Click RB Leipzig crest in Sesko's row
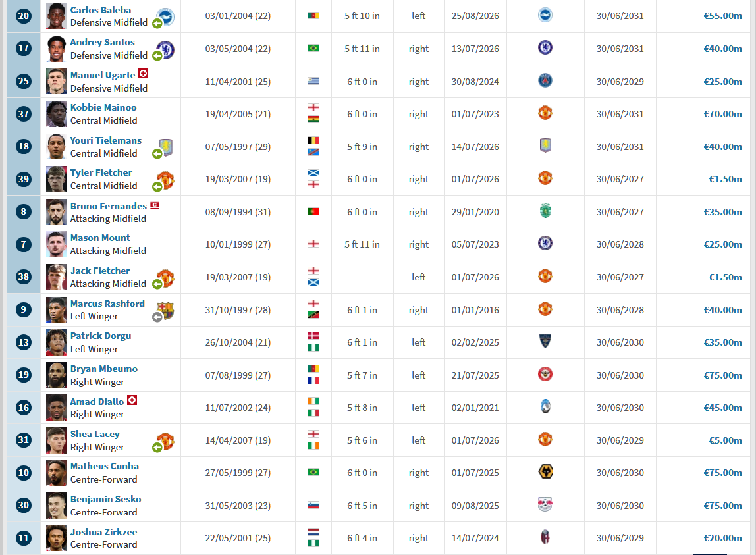The width and height of the screenshot is (756, 555). [545, 504]
